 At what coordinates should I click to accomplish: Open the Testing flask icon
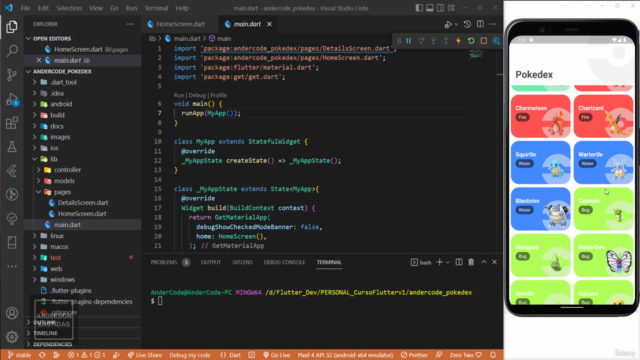pyautogui.click(x=12, y=147)
